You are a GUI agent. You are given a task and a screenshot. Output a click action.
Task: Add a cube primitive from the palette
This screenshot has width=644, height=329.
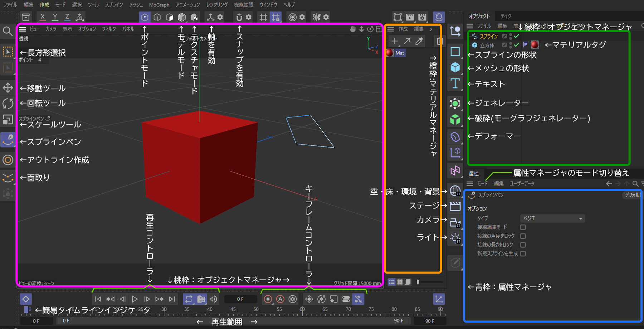click(455, 67)
